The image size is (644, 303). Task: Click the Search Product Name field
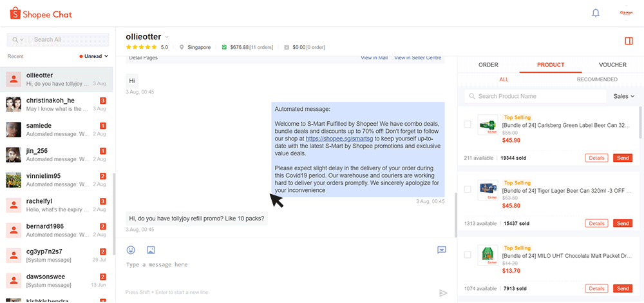tap(536, 96)
